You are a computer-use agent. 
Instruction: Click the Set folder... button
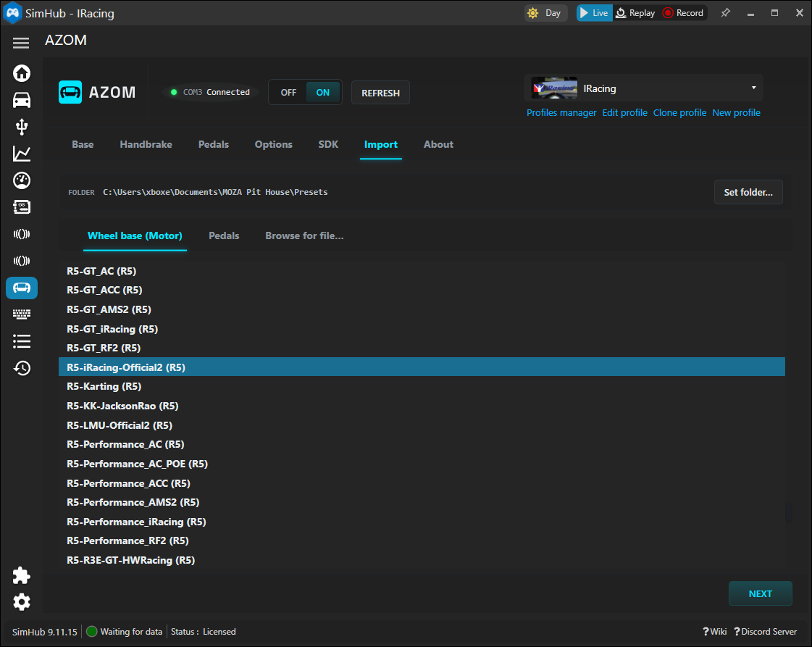tap(748, 192)
